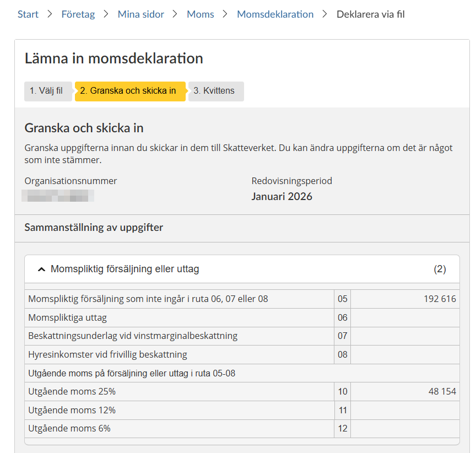Click the empty ruta 07 value cell

(x=405, y=336)
